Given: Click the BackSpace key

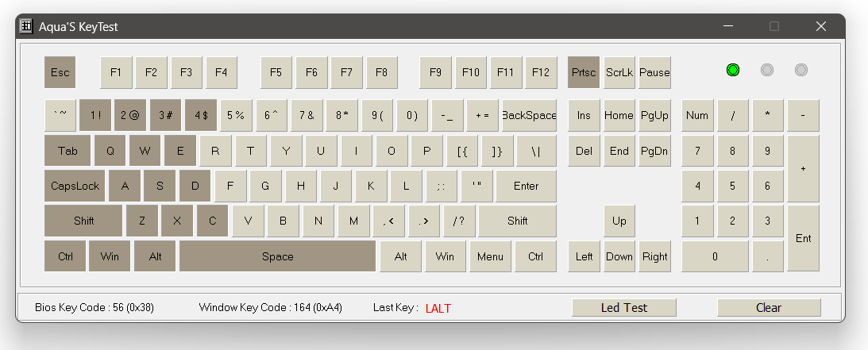Looking at the screenshot, I should [529, 115].
